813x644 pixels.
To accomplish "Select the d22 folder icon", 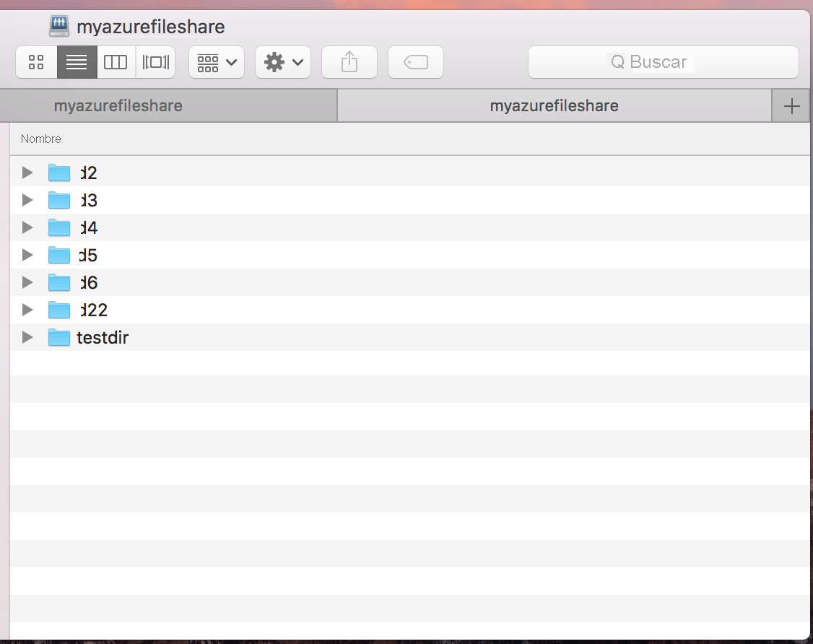I will 59,310.
